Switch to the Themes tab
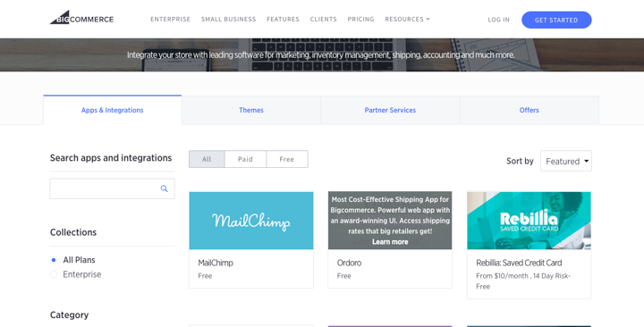The image size is (644, 327). [251, 110]
